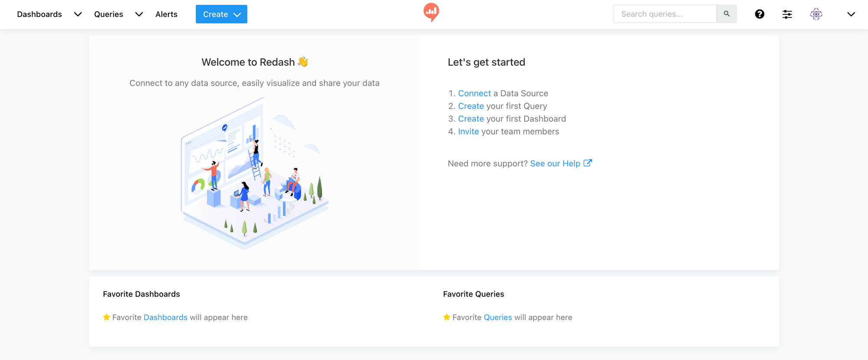Click the star icon near Favorite Dashboards
This screenshot has width=868, height=360.
[x=106, y=317]
